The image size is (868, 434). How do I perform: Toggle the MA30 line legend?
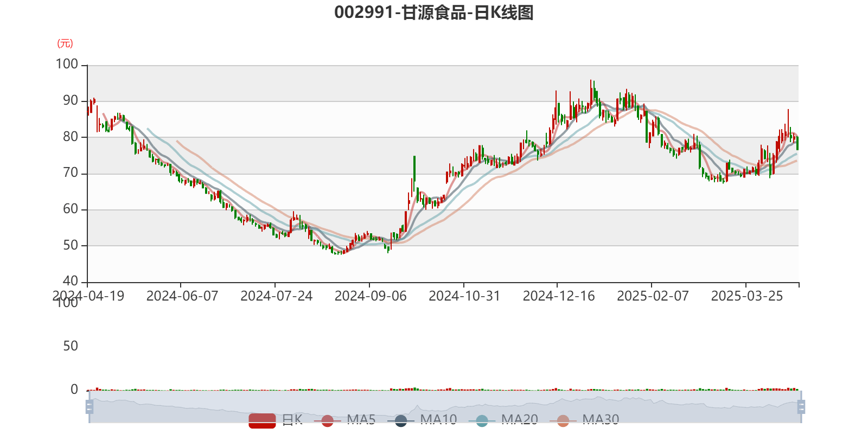tap(584, 420)
